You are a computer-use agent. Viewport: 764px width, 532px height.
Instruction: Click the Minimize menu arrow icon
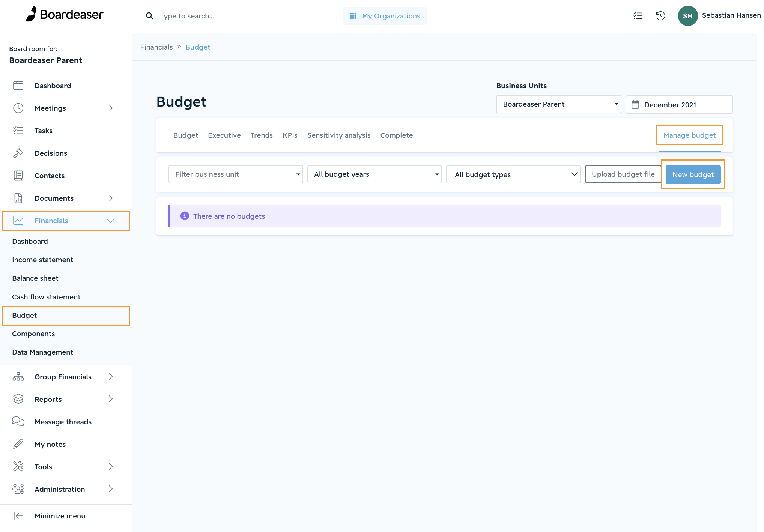click(x=18, y=516)
